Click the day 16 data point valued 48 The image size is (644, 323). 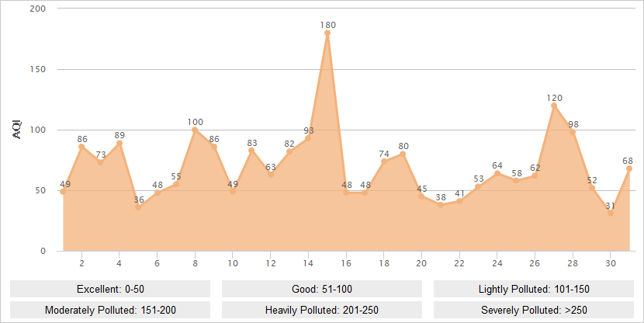346,193
